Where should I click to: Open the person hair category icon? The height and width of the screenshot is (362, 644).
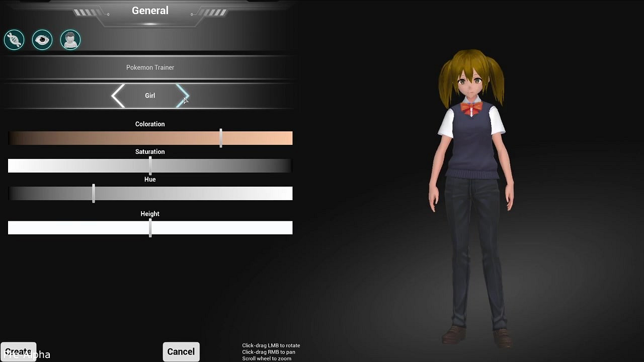[70, 40]
